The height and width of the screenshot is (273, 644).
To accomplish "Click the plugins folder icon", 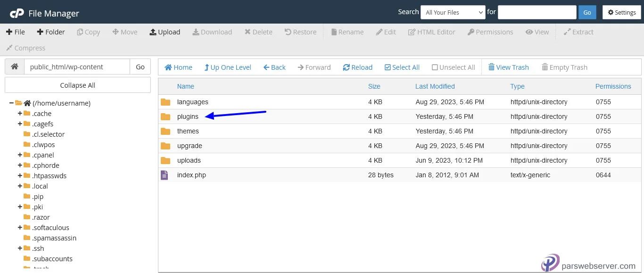I will tap(165, 116).
